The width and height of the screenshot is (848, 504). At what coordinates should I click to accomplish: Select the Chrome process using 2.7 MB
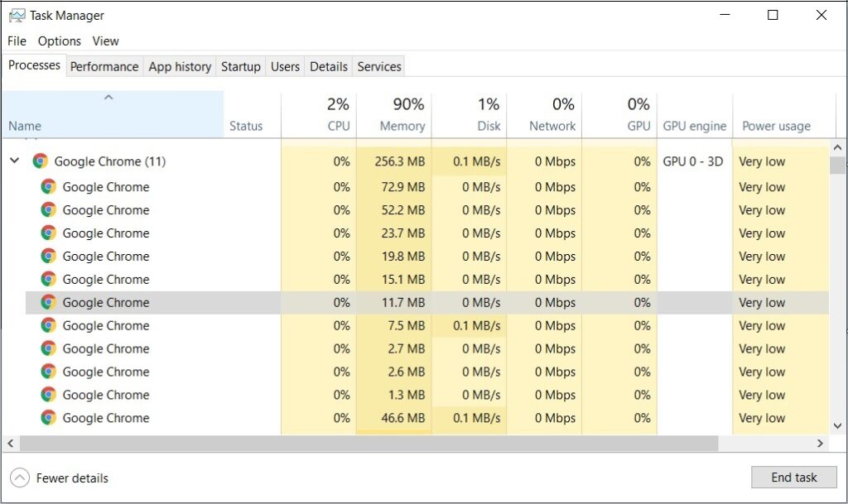click(105, 348)
